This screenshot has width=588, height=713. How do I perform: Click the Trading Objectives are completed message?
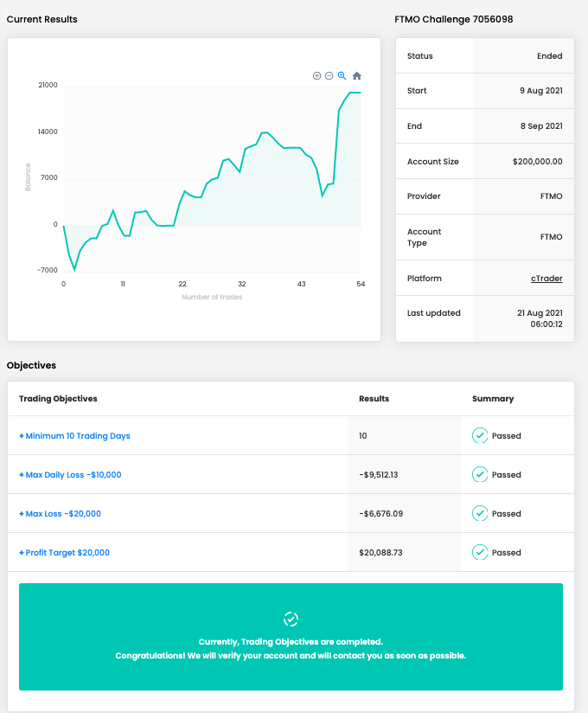[291, 641]
